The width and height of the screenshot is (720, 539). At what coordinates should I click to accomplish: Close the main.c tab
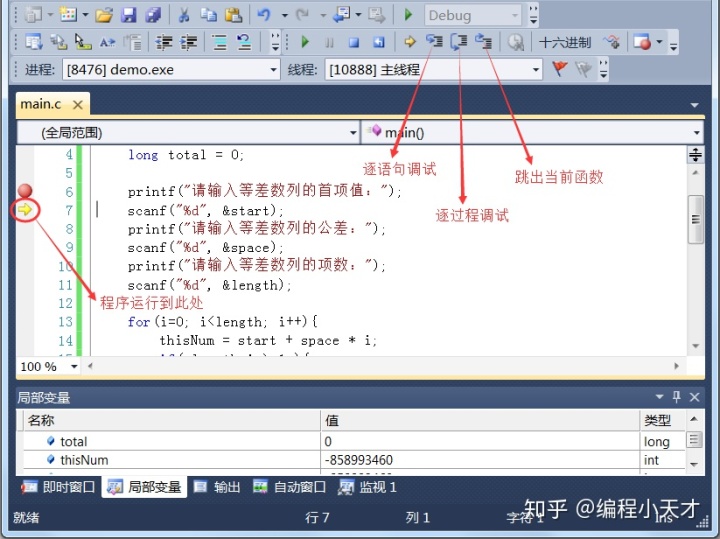(78, 105)
